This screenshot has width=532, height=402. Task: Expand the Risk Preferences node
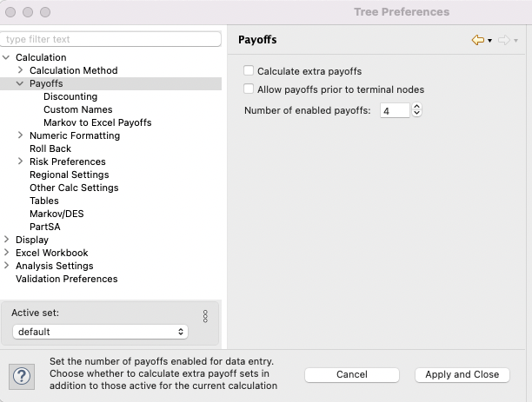20,161
